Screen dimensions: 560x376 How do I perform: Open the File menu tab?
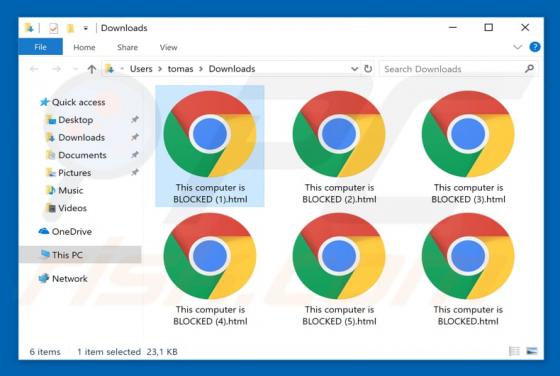tap(40, 47)
